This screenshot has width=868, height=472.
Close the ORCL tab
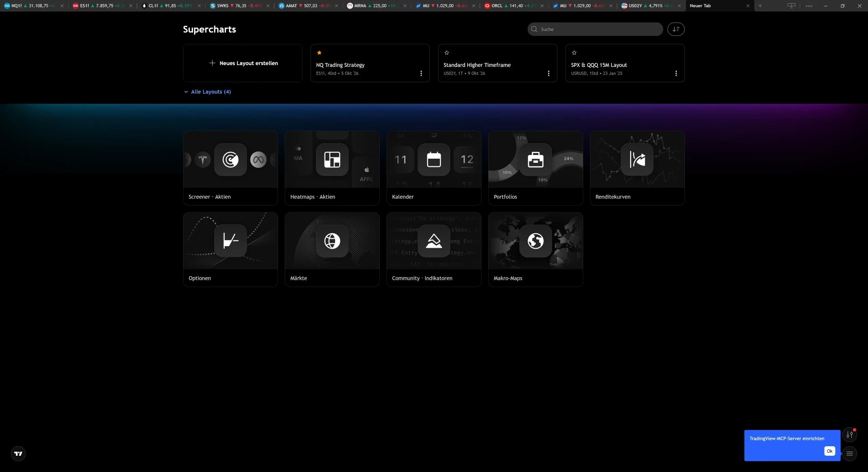click(542, 6)
